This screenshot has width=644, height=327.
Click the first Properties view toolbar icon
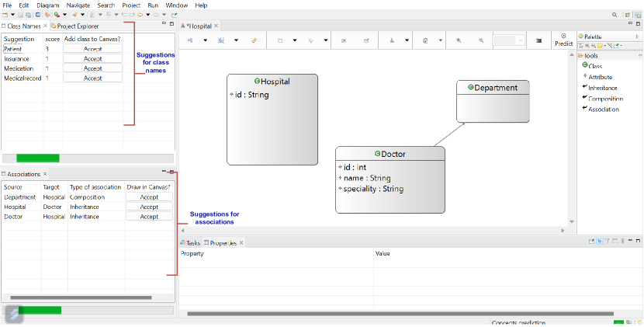pos(591,242)
